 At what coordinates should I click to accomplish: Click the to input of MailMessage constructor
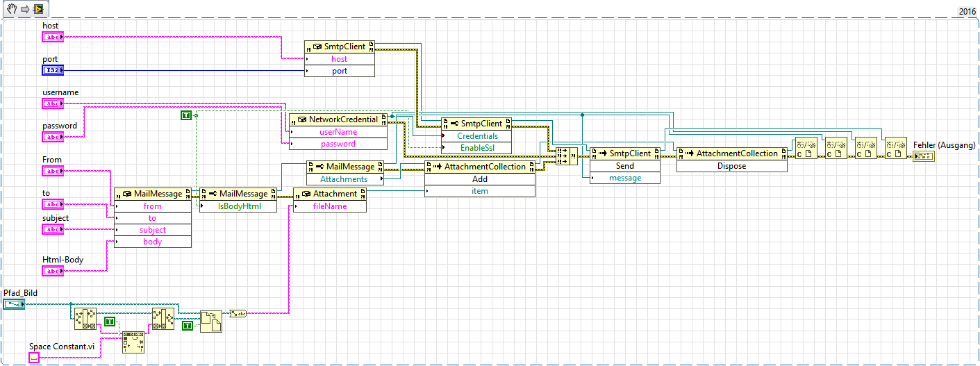[153, 218]
